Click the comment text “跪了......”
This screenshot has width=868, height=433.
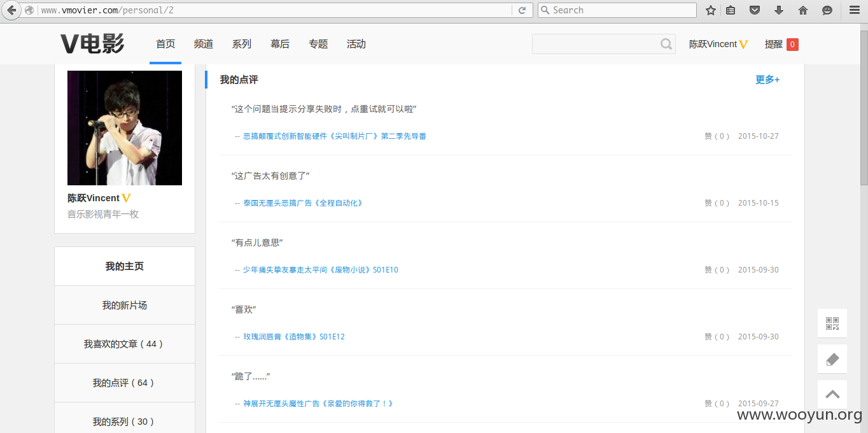pyautogui.click(x=251, y=376)
